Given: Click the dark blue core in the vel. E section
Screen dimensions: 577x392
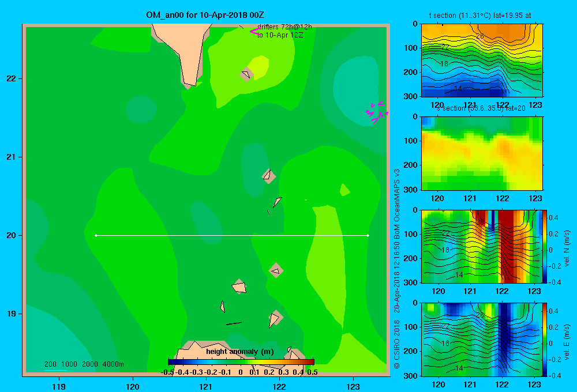Looking at the screenshot, I should (505, 334).
